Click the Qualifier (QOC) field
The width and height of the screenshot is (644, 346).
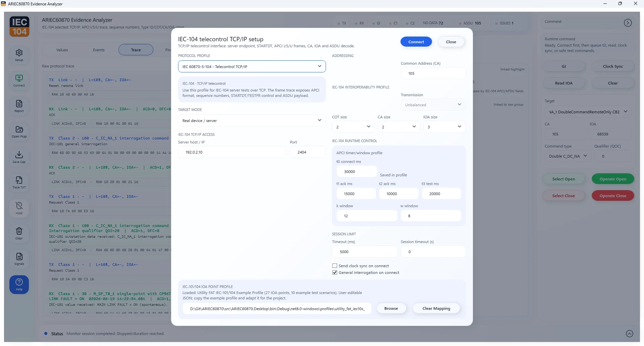(x=613, y=156)
